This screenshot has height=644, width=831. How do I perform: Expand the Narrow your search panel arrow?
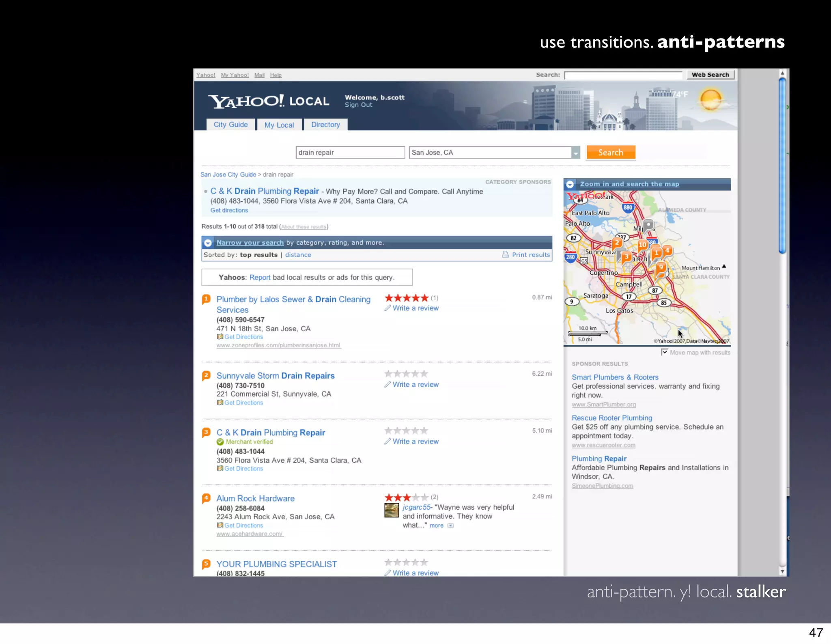(208, 243)
